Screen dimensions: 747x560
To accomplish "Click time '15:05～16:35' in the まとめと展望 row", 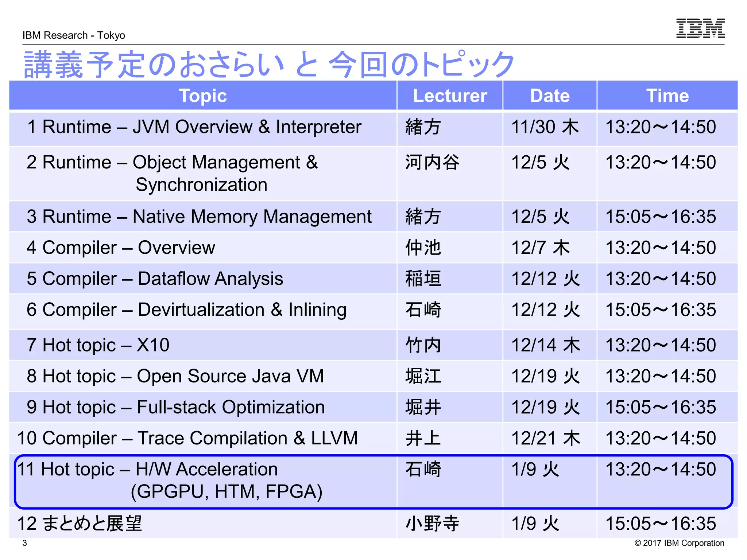I will (x=661, y=524).
